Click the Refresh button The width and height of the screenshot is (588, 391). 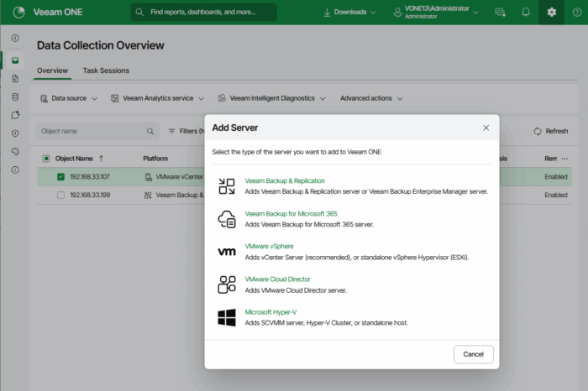[x=550, y=132]
